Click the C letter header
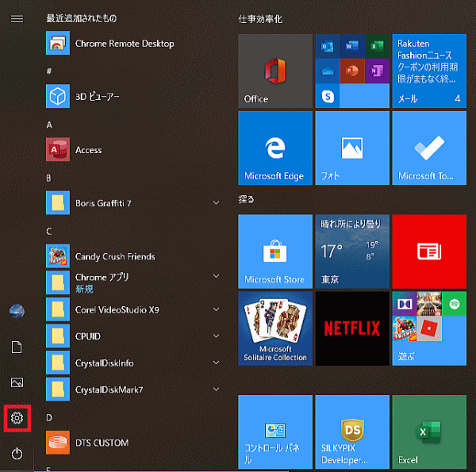Image resolution: width=476 pixels, height=472 pixels. point(49,232)
